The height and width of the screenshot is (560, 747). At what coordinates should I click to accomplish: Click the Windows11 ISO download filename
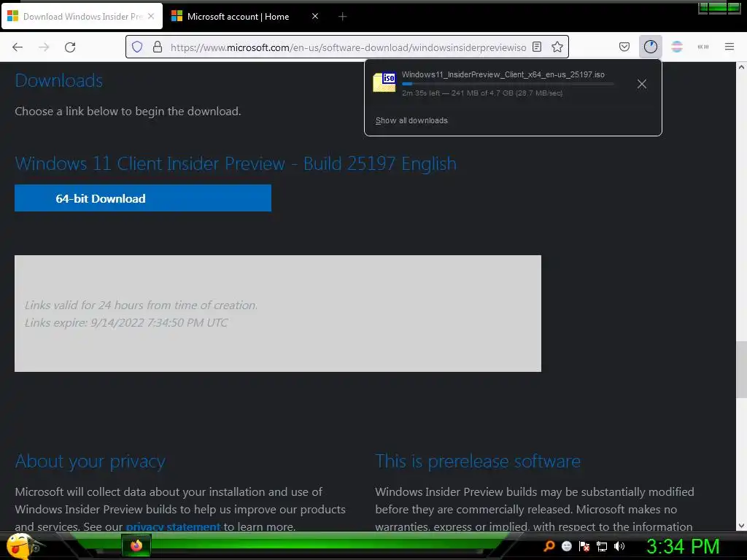503,74
